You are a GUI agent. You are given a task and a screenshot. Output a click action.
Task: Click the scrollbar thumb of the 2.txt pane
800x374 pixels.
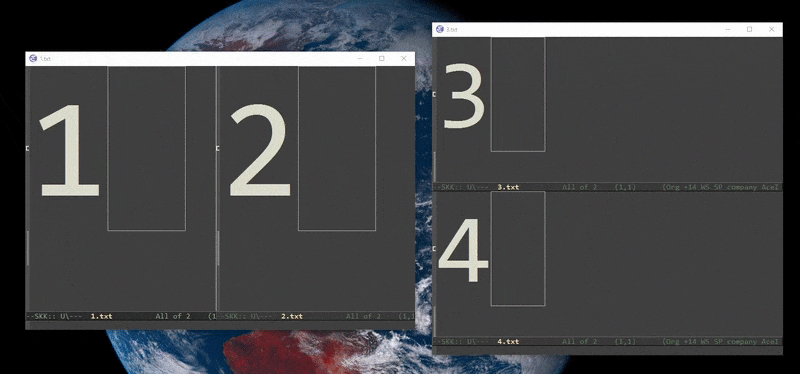point(218,248)
